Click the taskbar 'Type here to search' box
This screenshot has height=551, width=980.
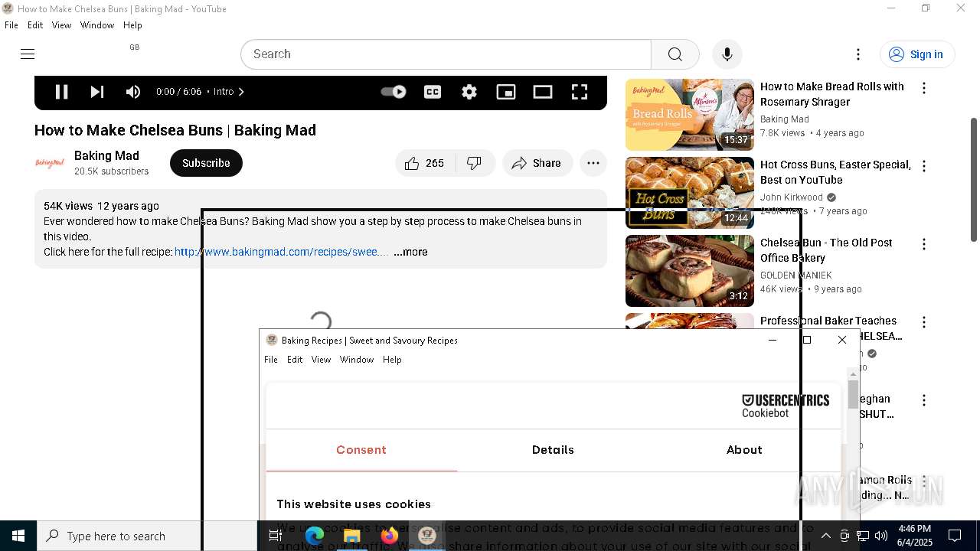coord(147,536)
